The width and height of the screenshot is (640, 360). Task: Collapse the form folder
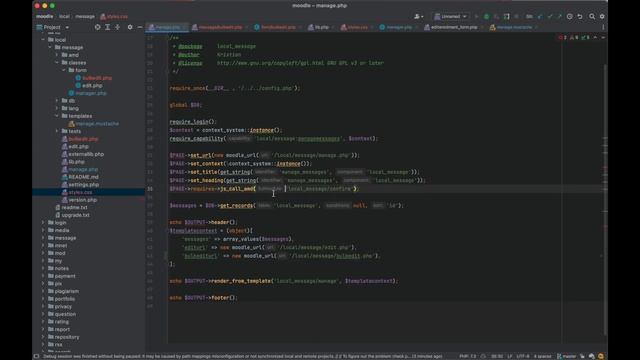pos(64,70)
